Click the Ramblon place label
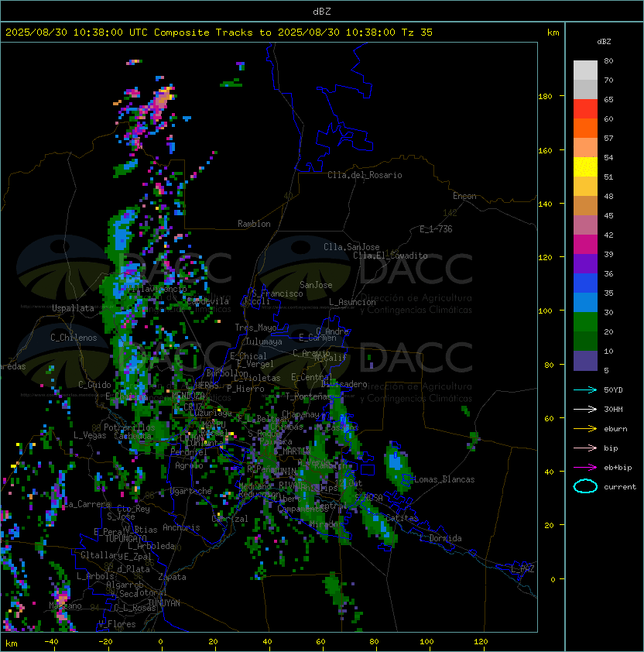Screen dimensions: 644x652 [254, 224]
